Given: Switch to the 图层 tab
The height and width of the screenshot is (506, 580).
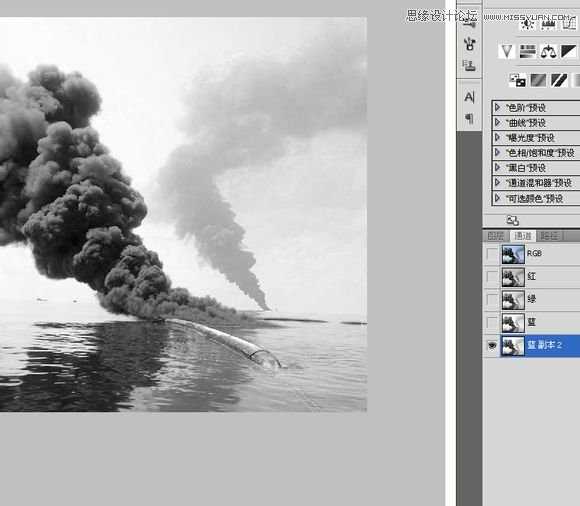Looking at the screenshot, I should pyautogui.click(x=496, y=236).
